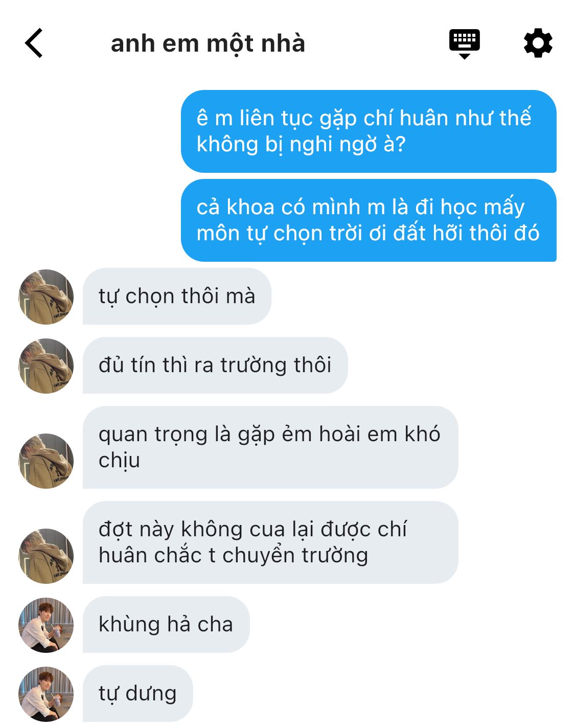Select message starting "đợt này không cua lại"

coord(270,542)
